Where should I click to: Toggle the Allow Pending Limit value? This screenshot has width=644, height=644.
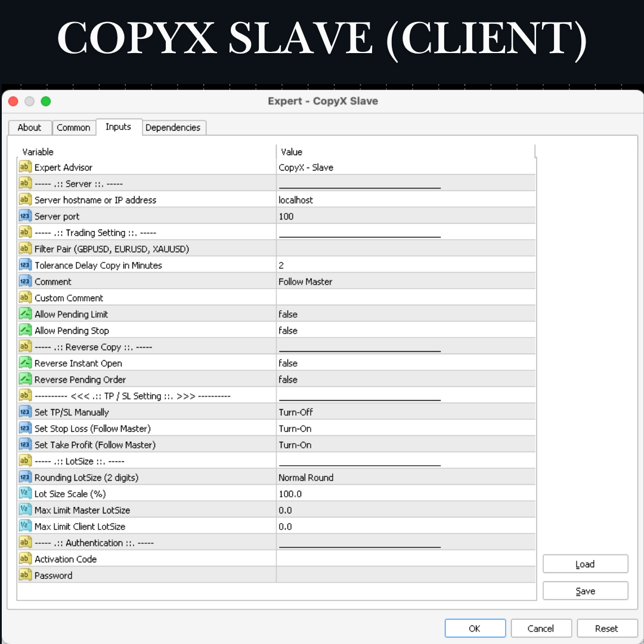click(x=405, y=314)
